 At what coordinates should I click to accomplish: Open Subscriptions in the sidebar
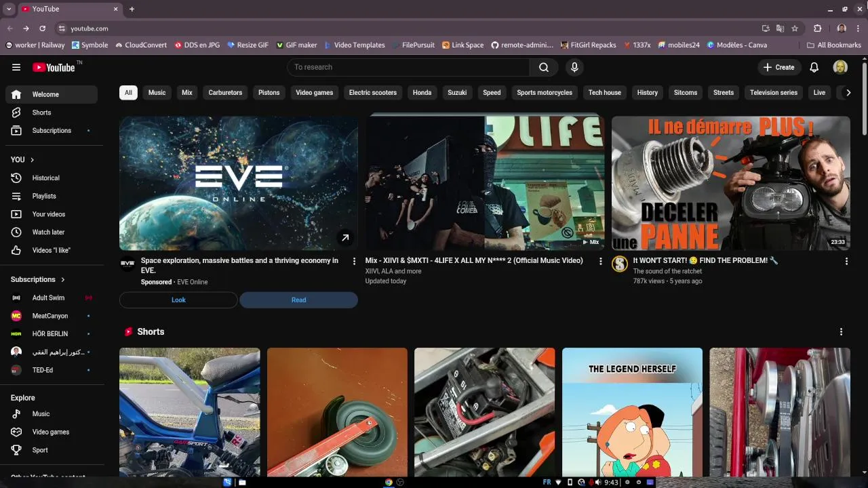pyautogui.click(x=52, y=130)
